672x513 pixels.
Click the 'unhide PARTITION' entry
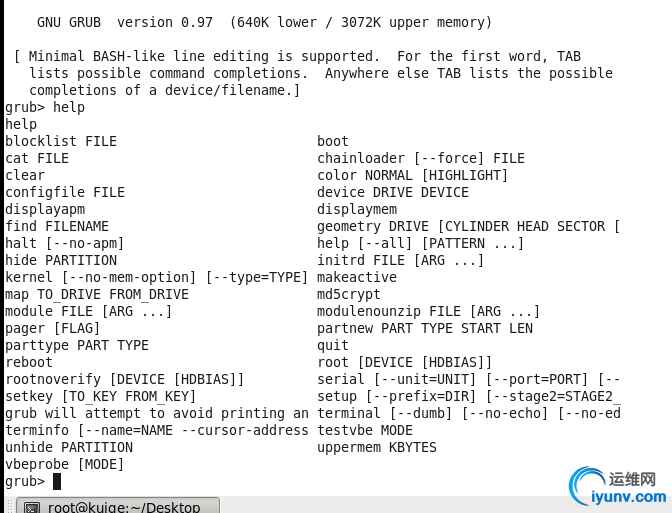coord(69,447)
